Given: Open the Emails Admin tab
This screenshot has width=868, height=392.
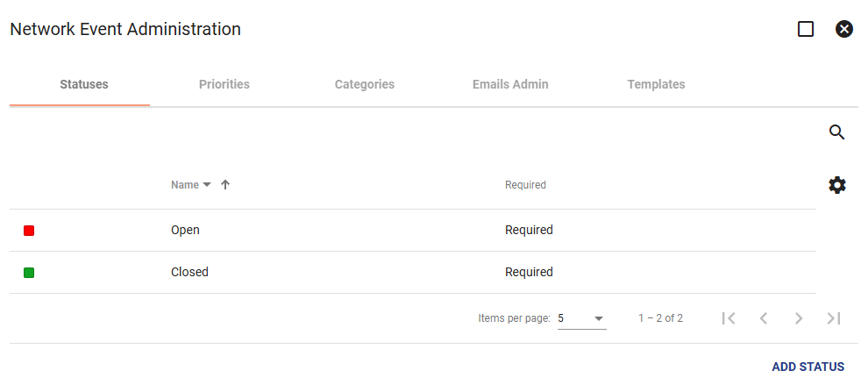Looking at the screenshot, I should [510, 84].
